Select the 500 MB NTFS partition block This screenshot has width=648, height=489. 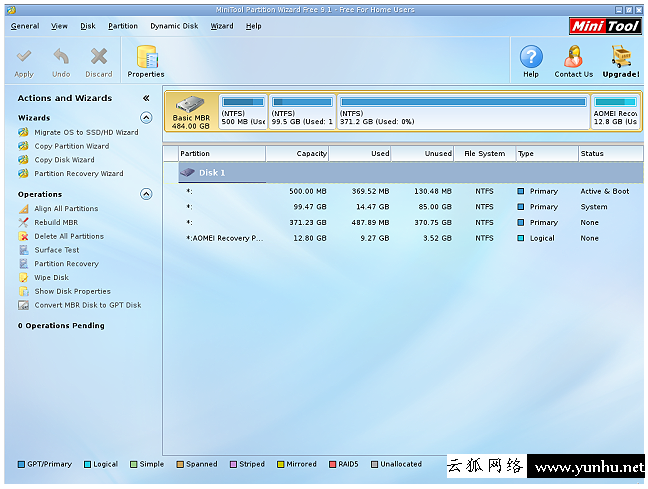coord(243,112)
